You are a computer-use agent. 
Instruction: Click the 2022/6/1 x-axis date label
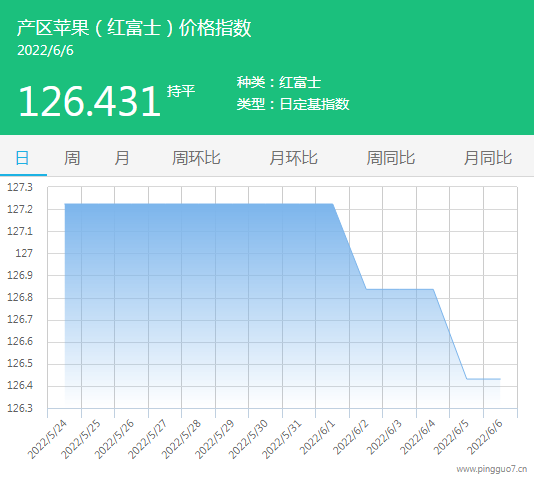318,438
